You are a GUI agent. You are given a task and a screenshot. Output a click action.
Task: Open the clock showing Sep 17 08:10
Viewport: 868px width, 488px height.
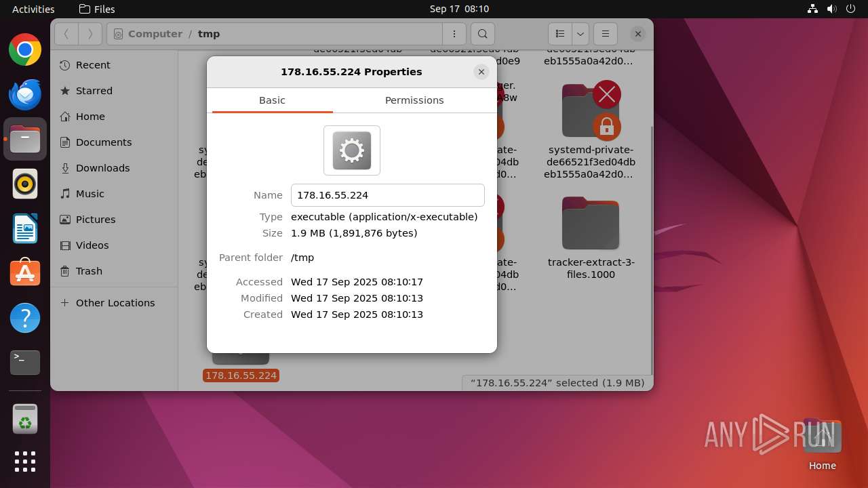459,9
